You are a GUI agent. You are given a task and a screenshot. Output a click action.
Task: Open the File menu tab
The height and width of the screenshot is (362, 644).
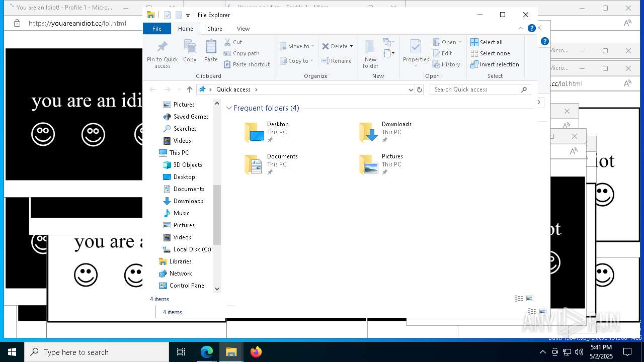(x=157, y=29)
